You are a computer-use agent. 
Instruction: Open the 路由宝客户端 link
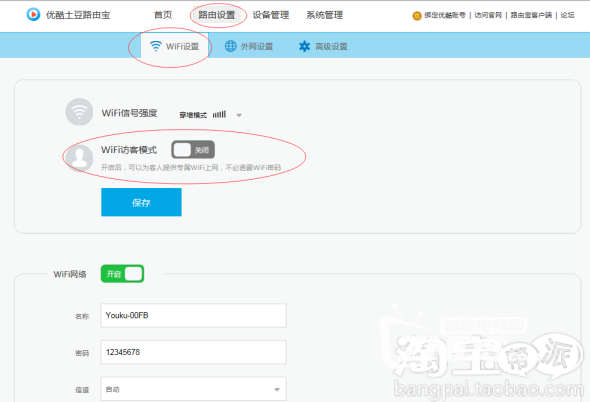coord(531,15)
